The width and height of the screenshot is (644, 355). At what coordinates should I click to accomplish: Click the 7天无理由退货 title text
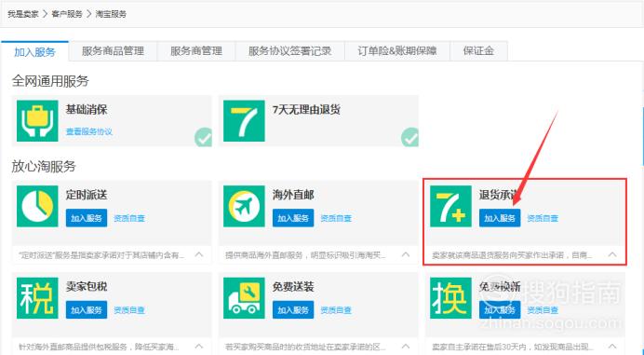tap(306, 110)
